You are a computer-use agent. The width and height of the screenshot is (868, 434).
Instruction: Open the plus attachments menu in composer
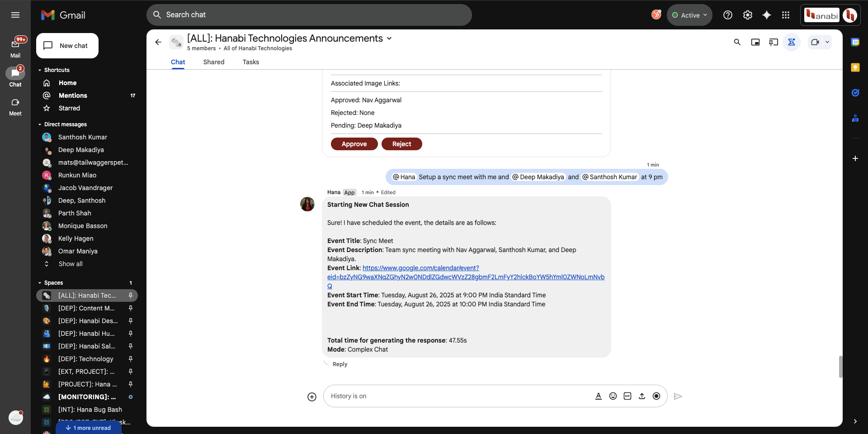(x=312, y=397)
